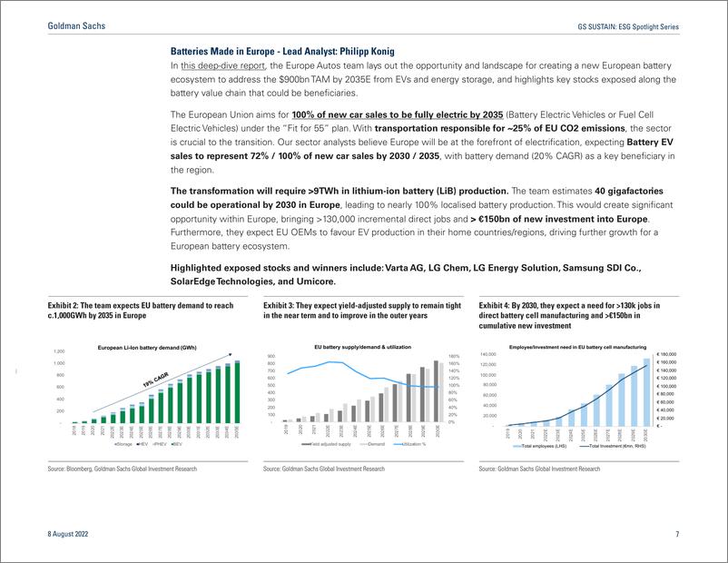728x563 pixels.
Task: Click the 'European Li-ion battery demand (GWh)' chart
Action: coord(147,396)
